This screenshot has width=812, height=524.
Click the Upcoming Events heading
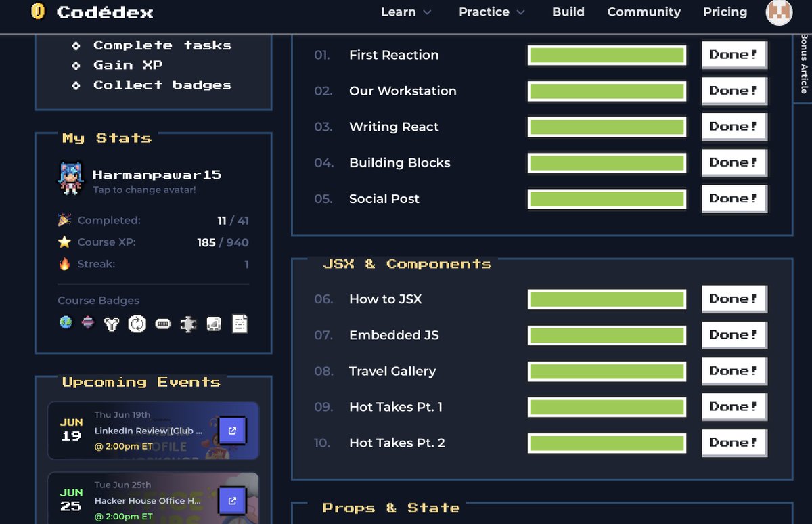tap(141, 382)
